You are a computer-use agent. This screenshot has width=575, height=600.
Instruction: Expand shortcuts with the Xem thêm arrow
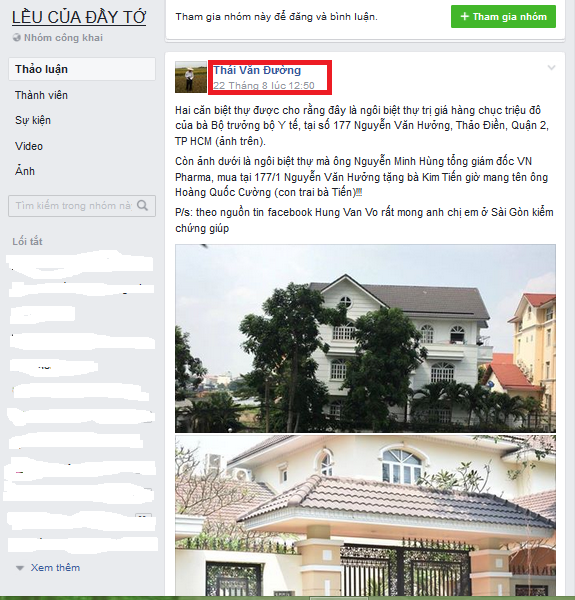click(x=20, y=568)
